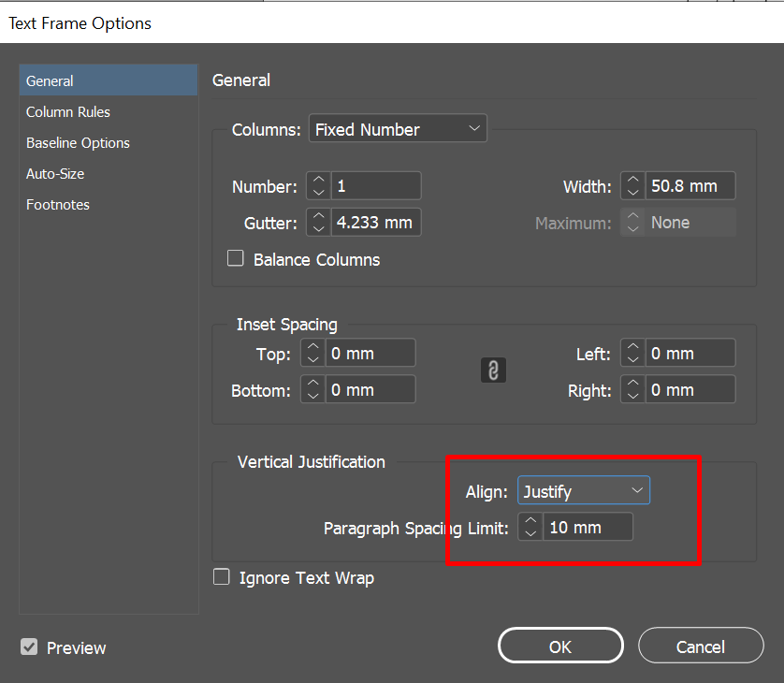The image size is (784, 683).
Task: Click the chain link inset spacing icon
Action: 493,371
